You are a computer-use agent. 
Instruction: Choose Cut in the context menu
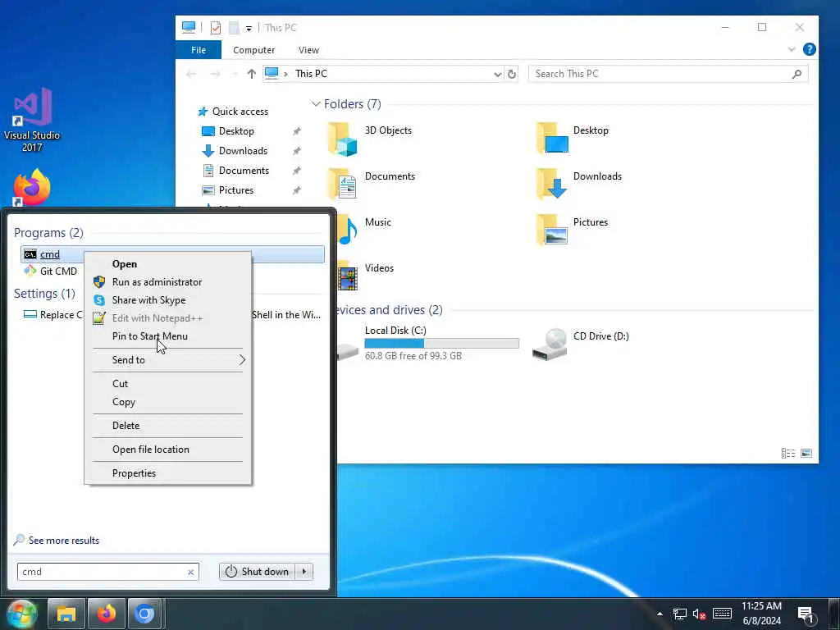[x=167, y=384]
